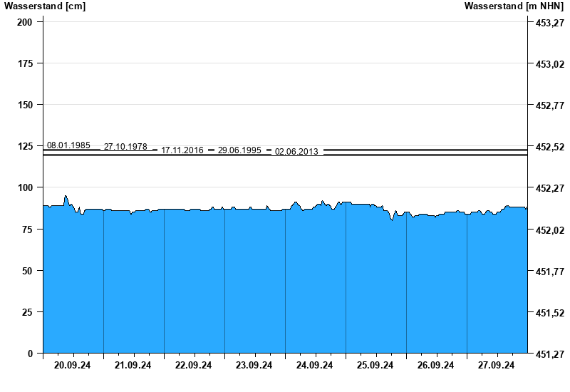
Task: Select the 451,27 right axis baseline value
Action: (x=549, y=354)
